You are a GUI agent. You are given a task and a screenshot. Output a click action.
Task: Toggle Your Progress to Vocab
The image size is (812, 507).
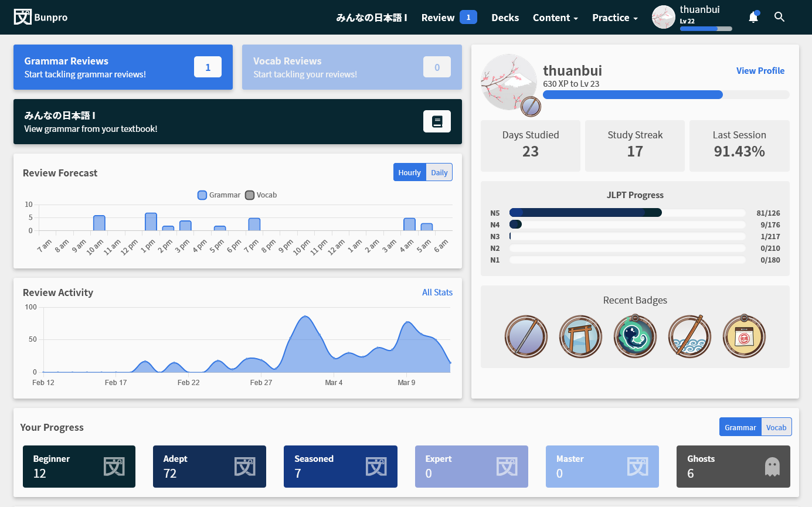click(776, 427)
